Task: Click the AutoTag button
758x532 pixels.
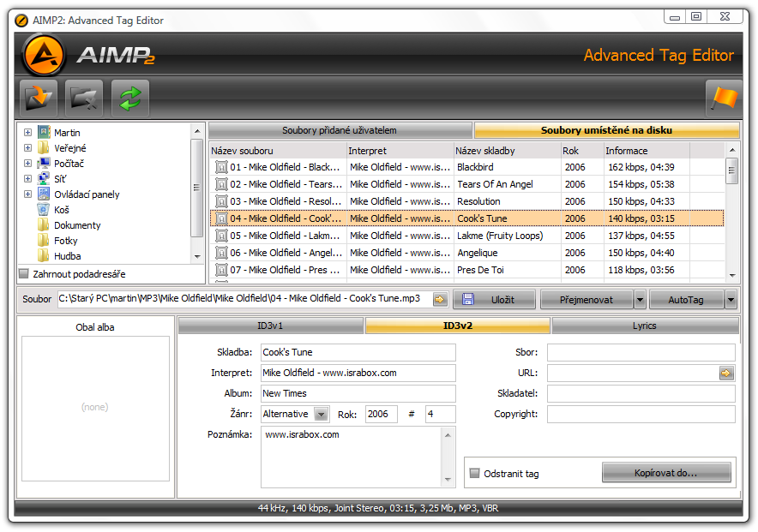Action: pos(686,300)
